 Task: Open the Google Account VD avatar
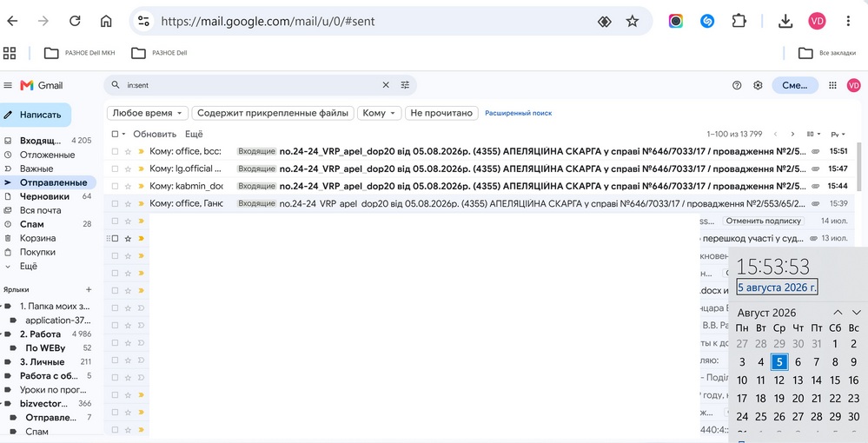click(853, 85)
